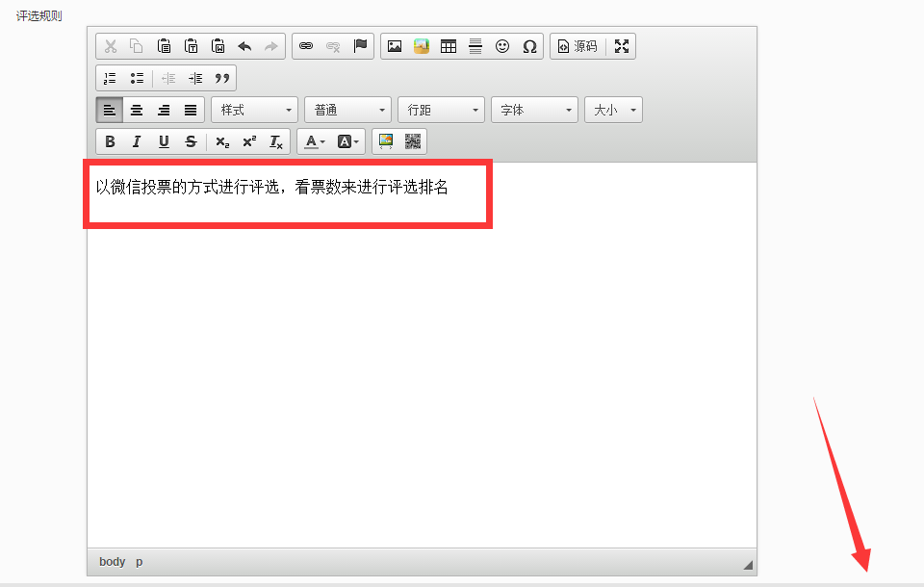
Task: Toggle italic formatting
Action: click(137, 141)
